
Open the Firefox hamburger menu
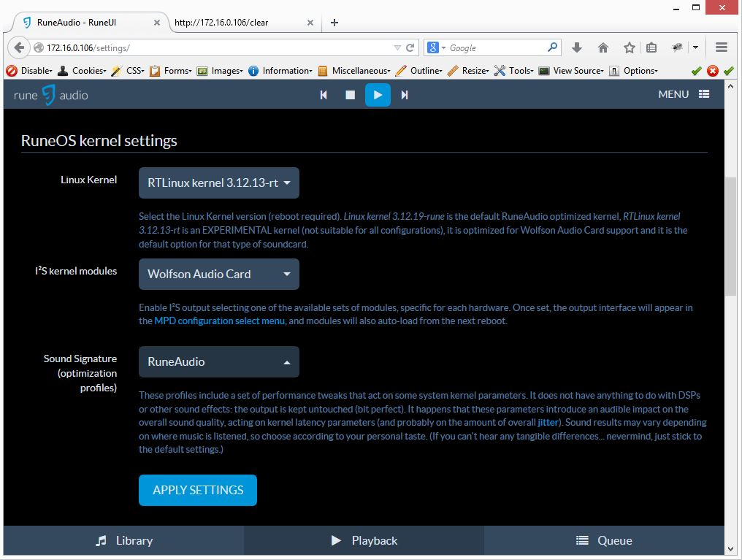coord(722,47)
